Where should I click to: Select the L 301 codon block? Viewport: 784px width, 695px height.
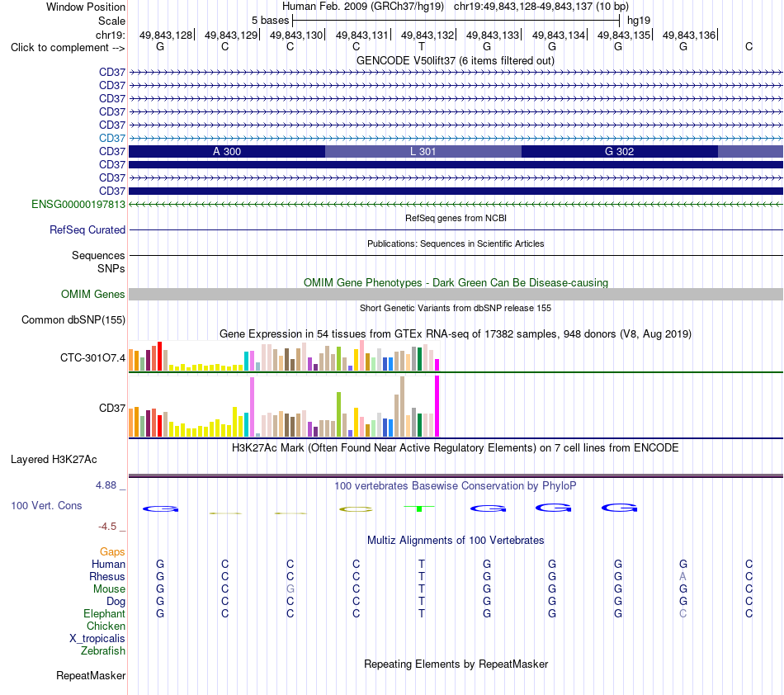point(423,152)
